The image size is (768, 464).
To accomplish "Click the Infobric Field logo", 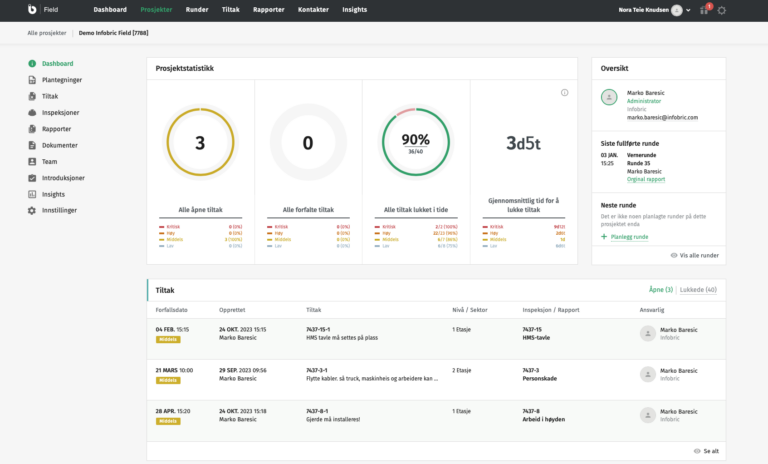I will point(33,10).
